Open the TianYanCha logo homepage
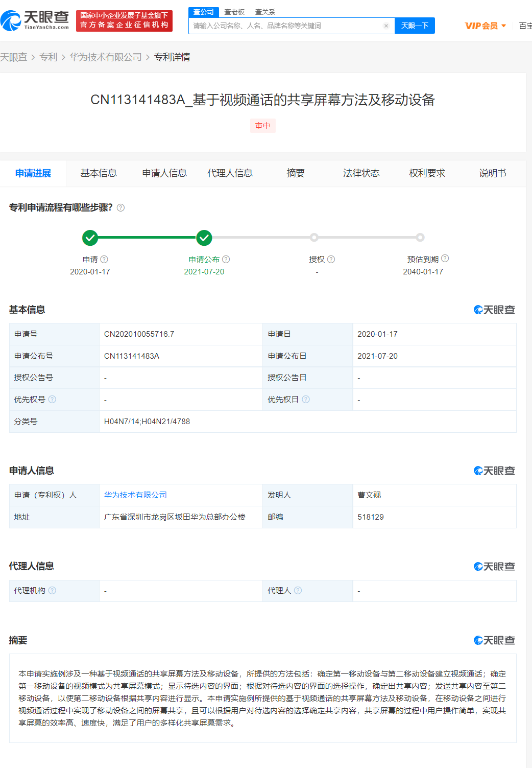Image resolution: width=532 pixels, height=768 pixels. 35,20
